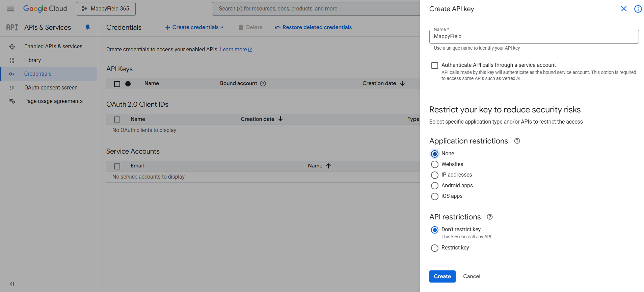644x292 pixels.
Task: Enable Authenticate API calls through service account
Action: (435, 65)
